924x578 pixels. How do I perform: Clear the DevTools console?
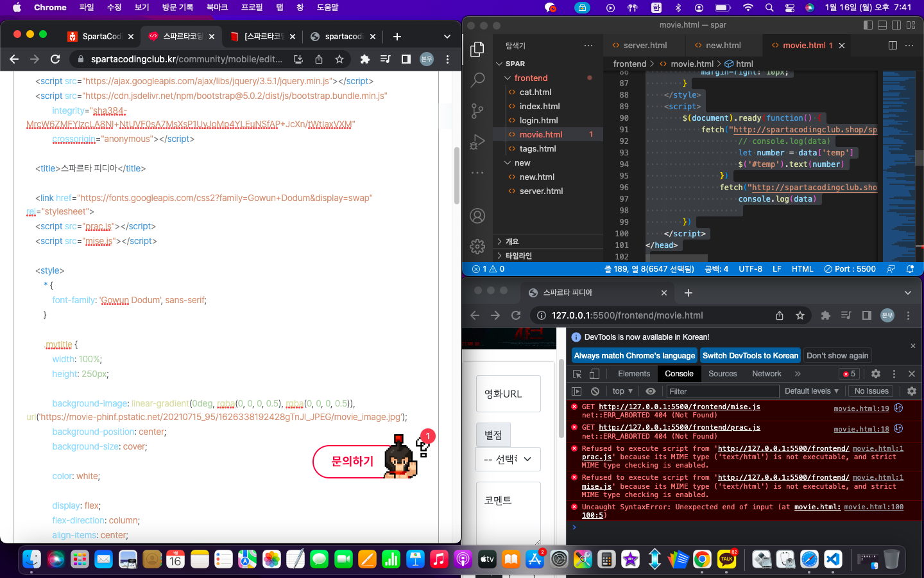tap(595, 391)
